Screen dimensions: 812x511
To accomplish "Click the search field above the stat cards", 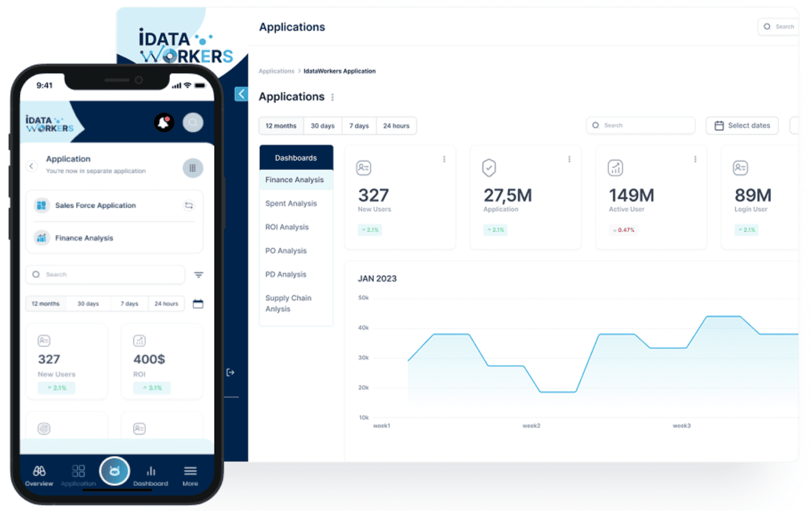I will click(640, 125).
